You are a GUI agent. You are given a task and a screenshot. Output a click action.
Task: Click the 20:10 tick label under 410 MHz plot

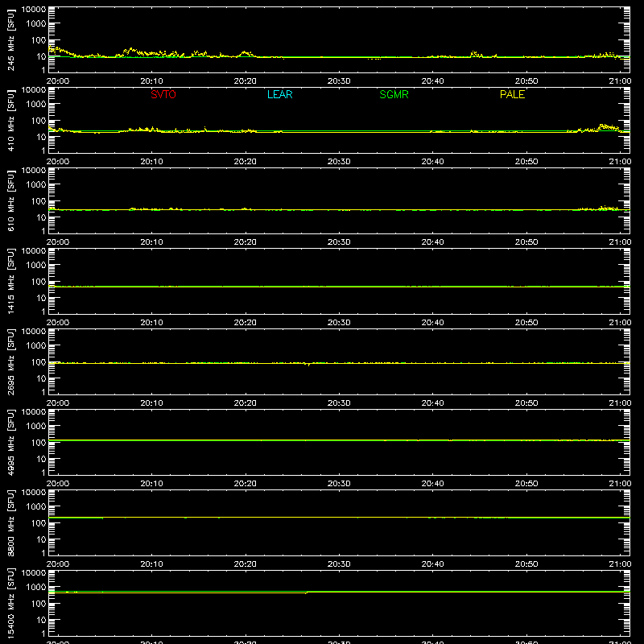(x=151, y=162)
